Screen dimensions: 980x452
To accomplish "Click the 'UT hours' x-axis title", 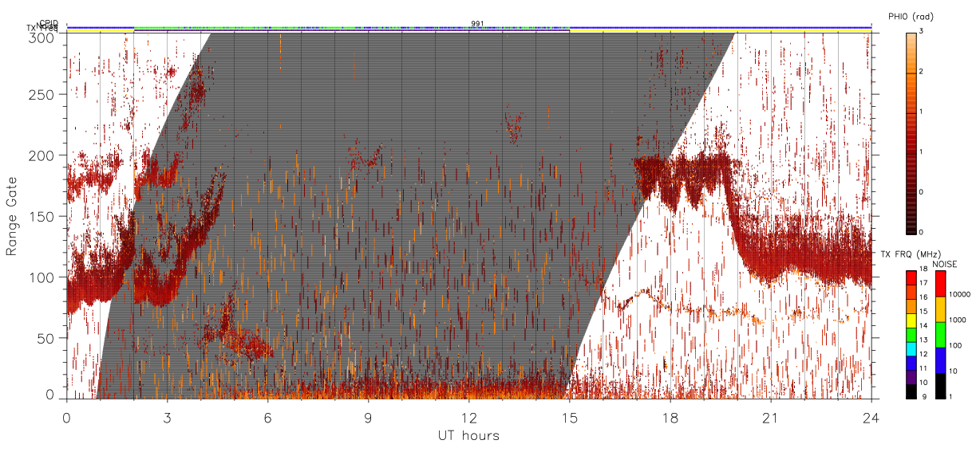I will pos(468,435).
